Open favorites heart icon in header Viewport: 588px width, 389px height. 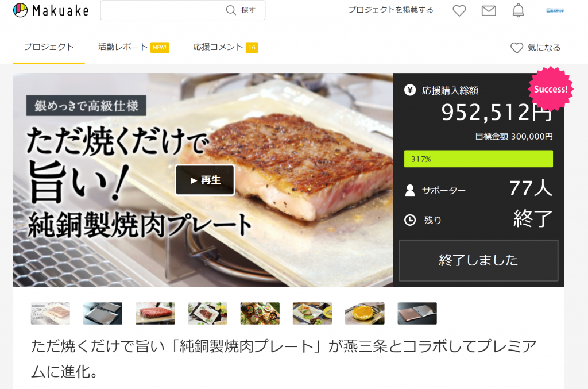pyautogui.click(x=459, y=10)
